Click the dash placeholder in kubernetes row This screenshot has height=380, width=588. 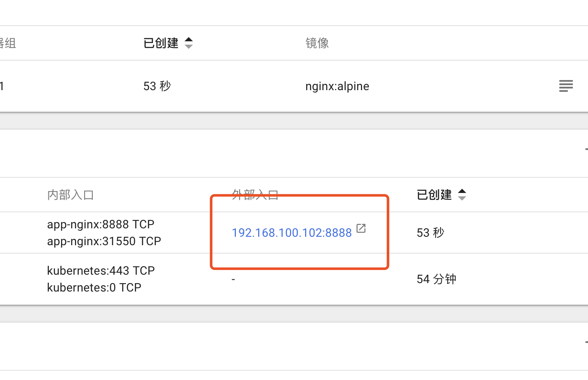pos(233,279)
